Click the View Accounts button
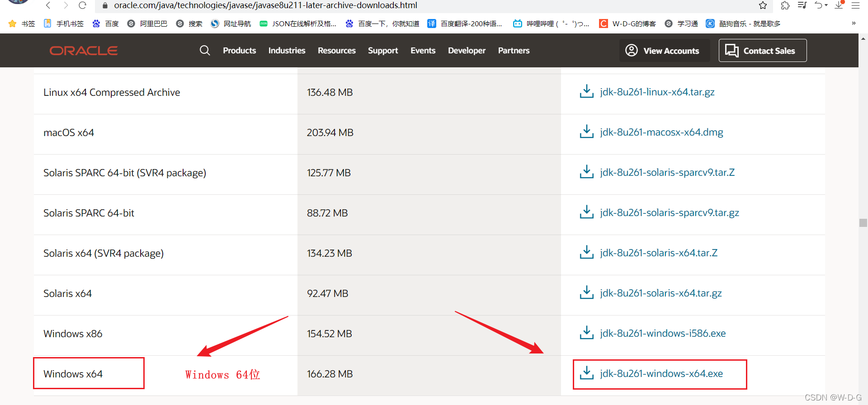 [x=664, y=51]
